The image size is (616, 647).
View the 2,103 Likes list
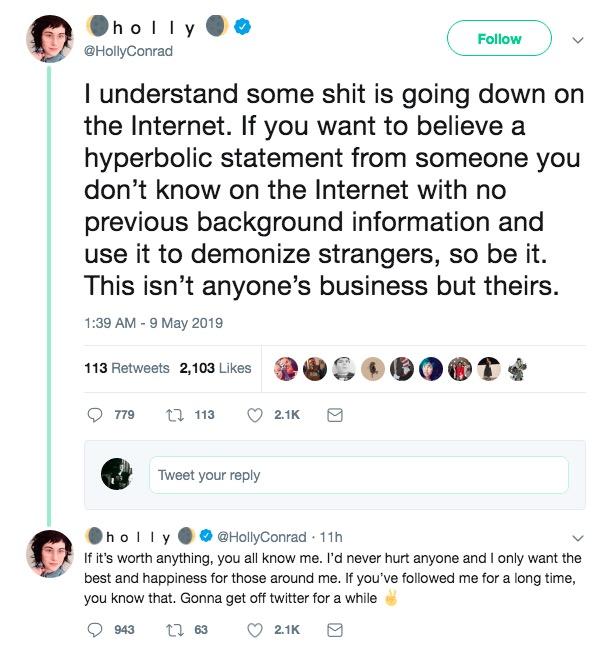215,368
